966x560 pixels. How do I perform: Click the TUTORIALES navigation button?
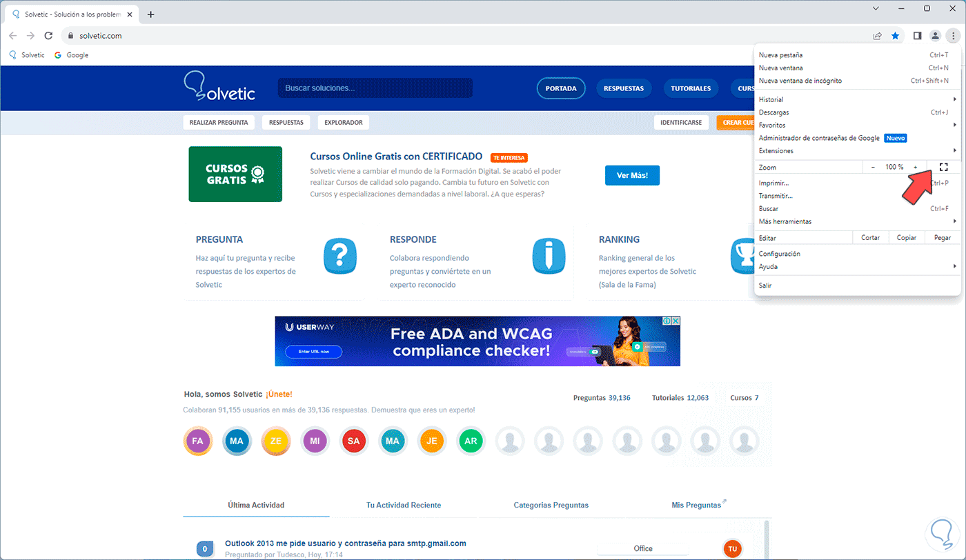691,88
